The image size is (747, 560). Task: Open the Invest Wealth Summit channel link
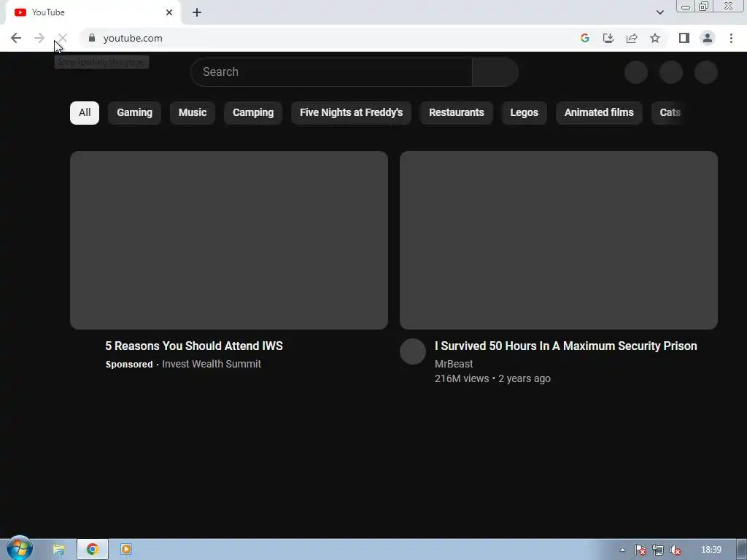tap(212, 364)
